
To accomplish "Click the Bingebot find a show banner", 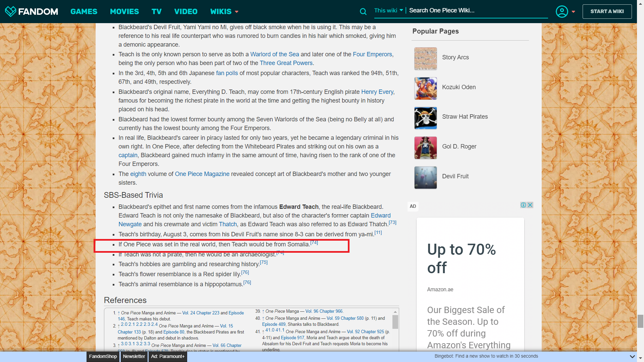I will (x=486, y=356).
